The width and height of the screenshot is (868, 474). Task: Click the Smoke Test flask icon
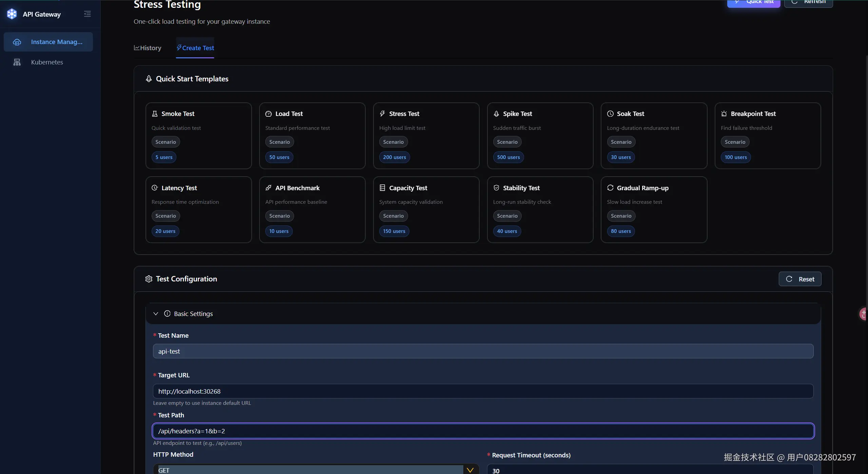pyautogui.click(x=155, y=114)
